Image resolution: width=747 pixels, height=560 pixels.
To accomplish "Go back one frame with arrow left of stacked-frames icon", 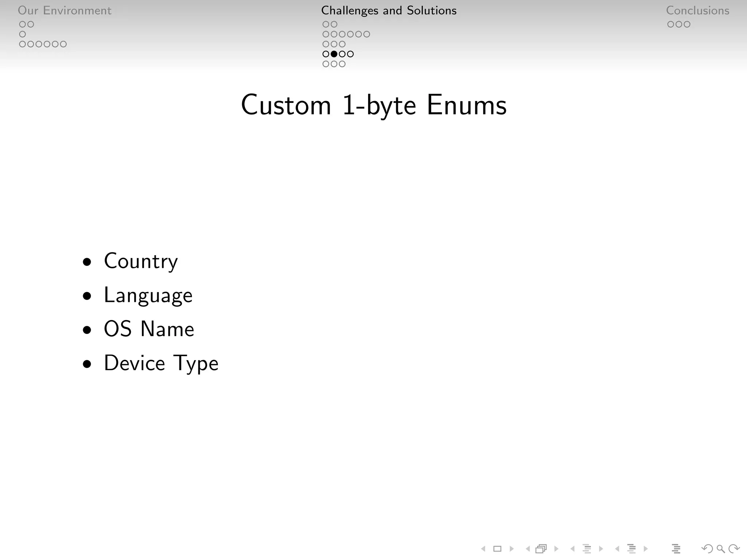I will (528, 549).
